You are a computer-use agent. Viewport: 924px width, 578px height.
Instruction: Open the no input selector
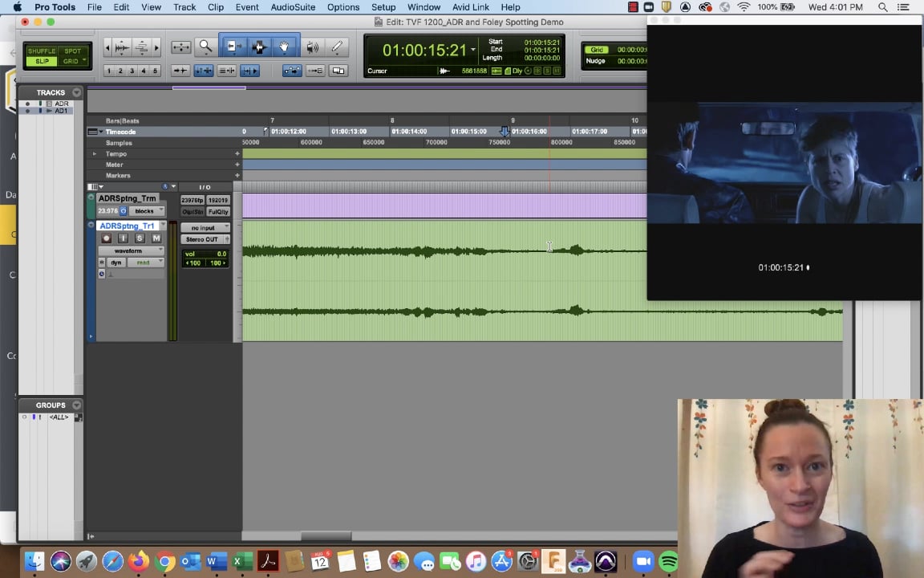(205, 228)
